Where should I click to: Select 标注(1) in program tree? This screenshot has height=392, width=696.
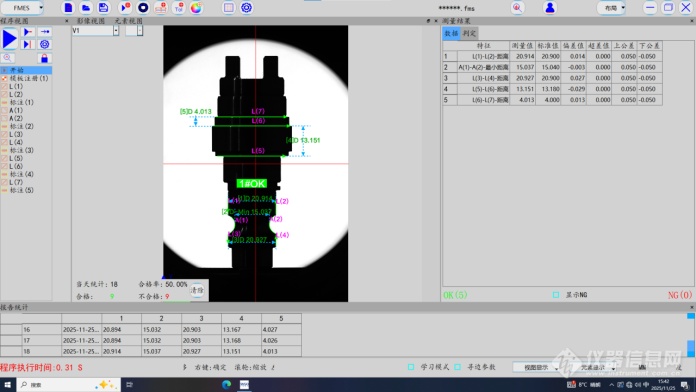pyautogui.click(x=21, y=102)
